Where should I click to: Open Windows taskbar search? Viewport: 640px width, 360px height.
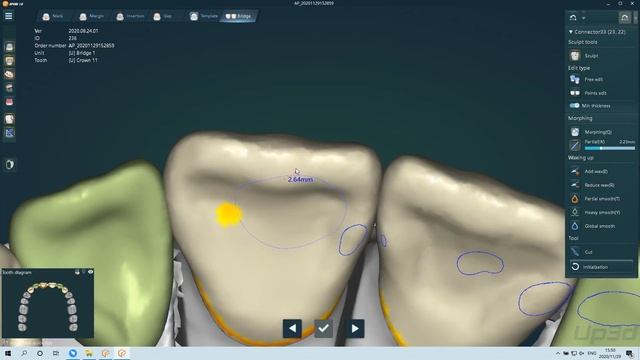tap(24, 353)
